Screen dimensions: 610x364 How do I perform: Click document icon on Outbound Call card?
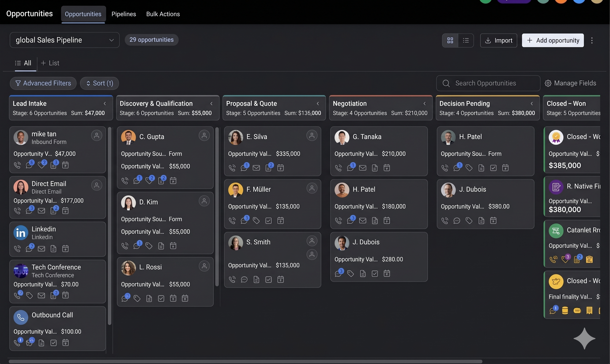click(x=41, y=343)
